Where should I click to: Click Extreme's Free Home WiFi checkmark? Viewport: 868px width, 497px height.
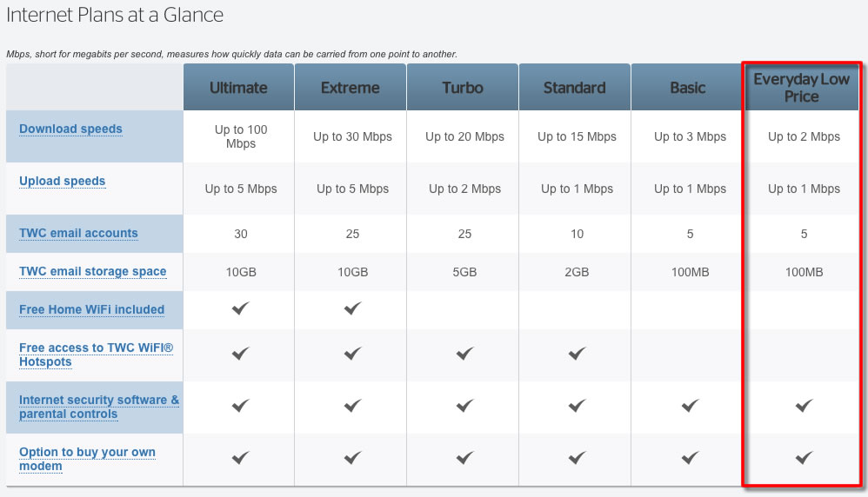[352, 308]
